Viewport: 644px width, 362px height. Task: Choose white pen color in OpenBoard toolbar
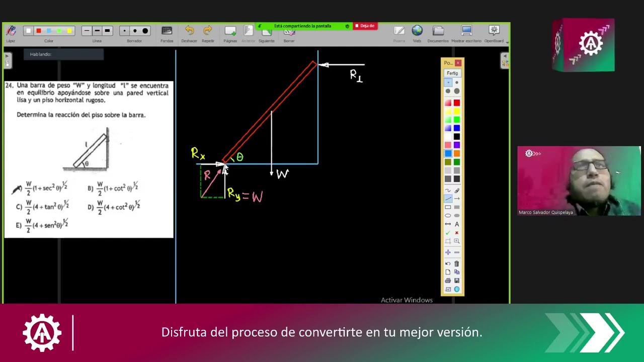28,31
